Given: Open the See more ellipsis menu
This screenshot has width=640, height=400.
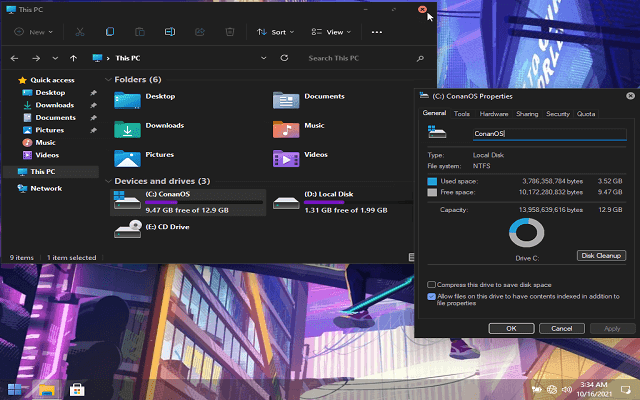Looking at the screenshot, I should tap(377, 32).
